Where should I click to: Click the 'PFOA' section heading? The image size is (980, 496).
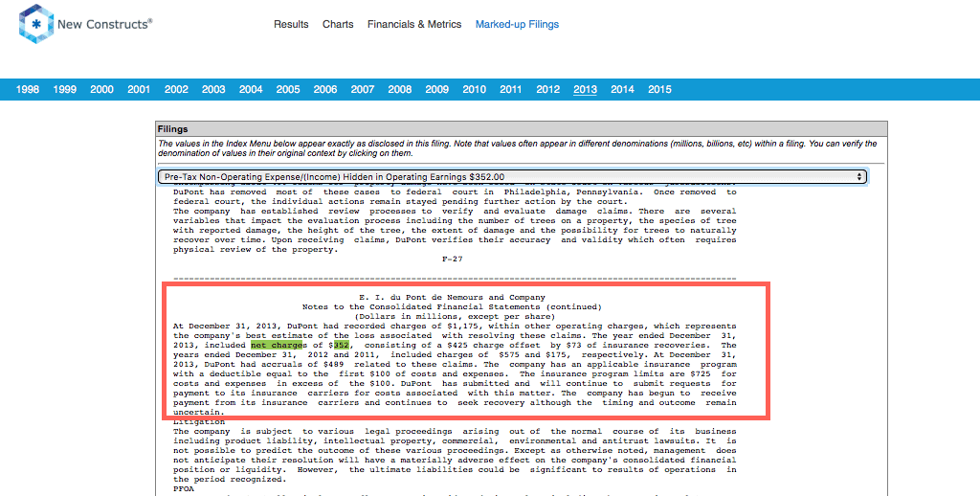tap(184, 489)
